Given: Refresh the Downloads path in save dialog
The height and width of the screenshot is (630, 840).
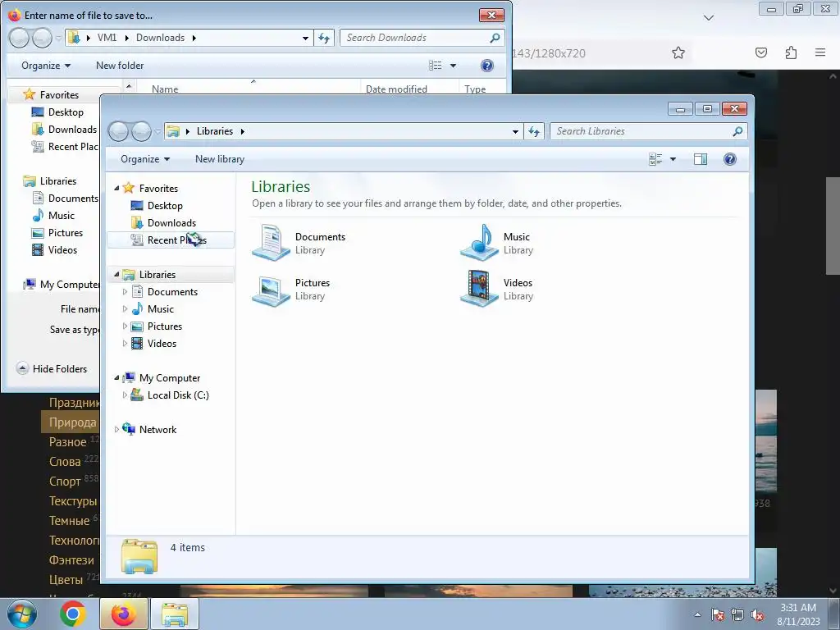Looking at the screenshot, I should (x=324, y=38).
